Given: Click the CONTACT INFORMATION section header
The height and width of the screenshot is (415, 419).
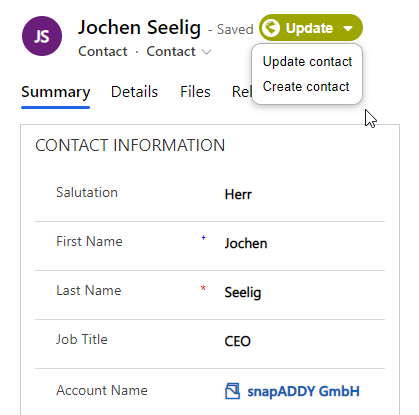Looking at the screenshot, I should click(x=130, y=145).
